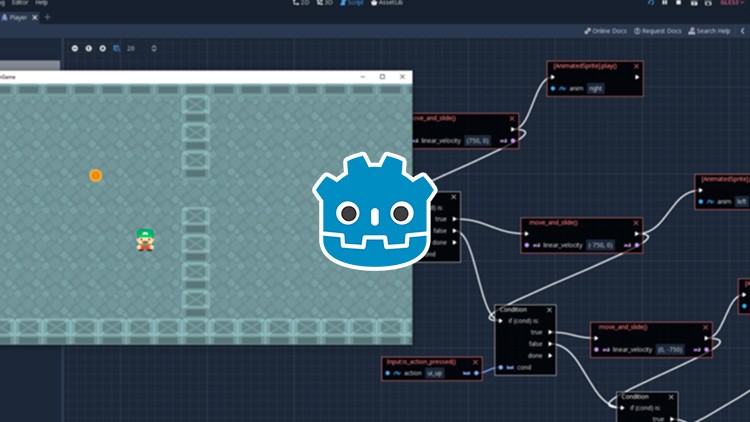
Task: Close the bottommost Condition node
Action: [671, 397]
